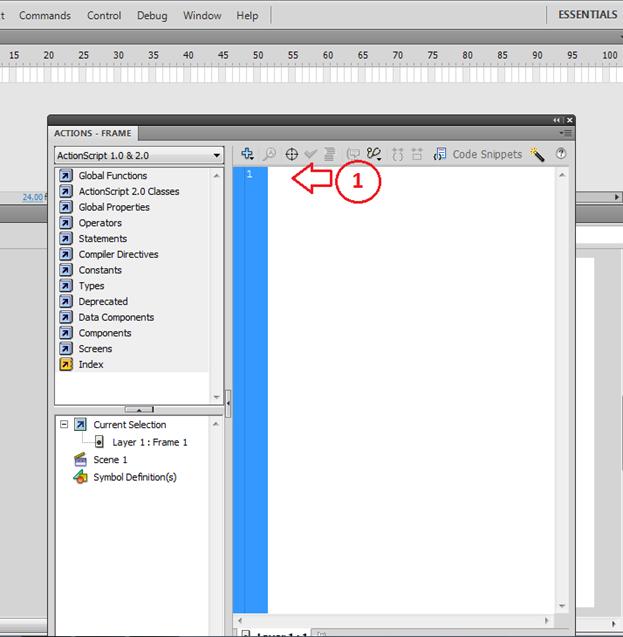Expand the Deprecated category
This screenshot has height=637, width=623.
(93, 301)
